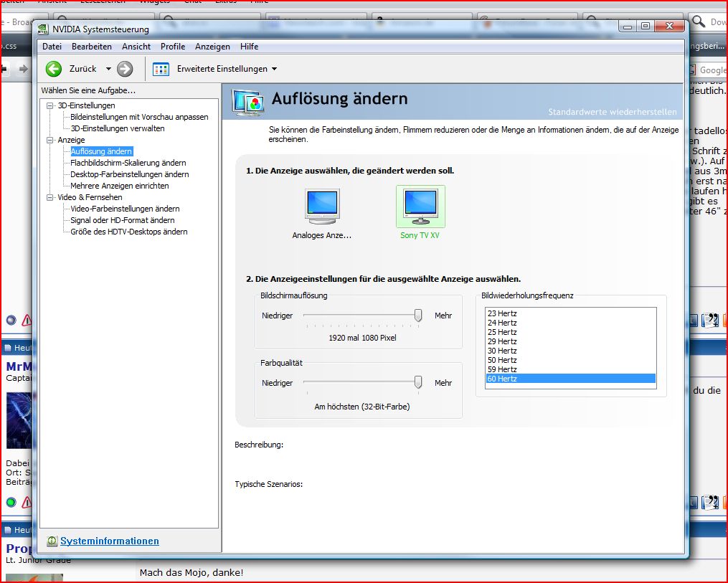Image resolution: width=728 pixels, height=583 pixels.
Task: Select Flachbildschirm-Skalierung ändern
Action: pos(128,163)
